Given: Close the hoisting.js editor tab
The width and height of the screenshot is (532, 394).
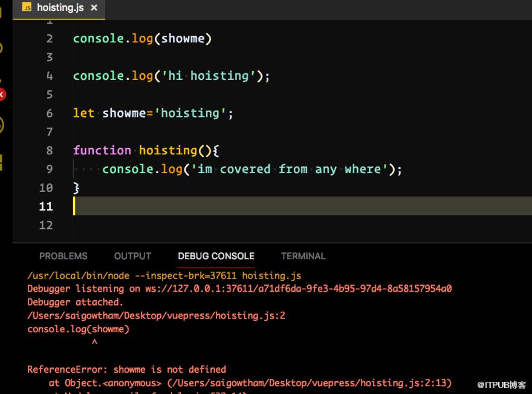Looking at the screenshot, I should [x=94, y=7].
